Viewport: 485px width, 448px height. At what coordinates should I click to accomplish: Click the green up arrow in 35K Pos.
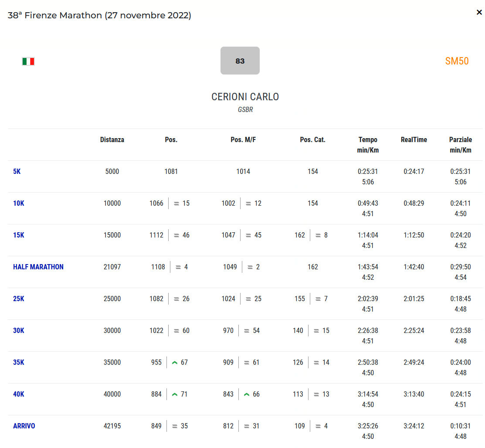pos(175,363)
